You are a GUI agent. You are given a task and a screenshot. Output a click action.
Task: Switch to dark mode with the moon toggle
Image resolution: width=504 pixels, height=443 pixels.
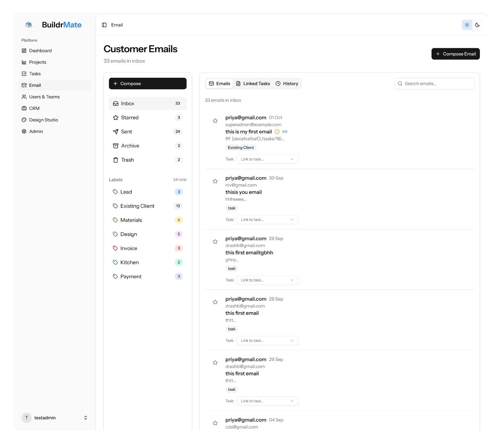478,25
